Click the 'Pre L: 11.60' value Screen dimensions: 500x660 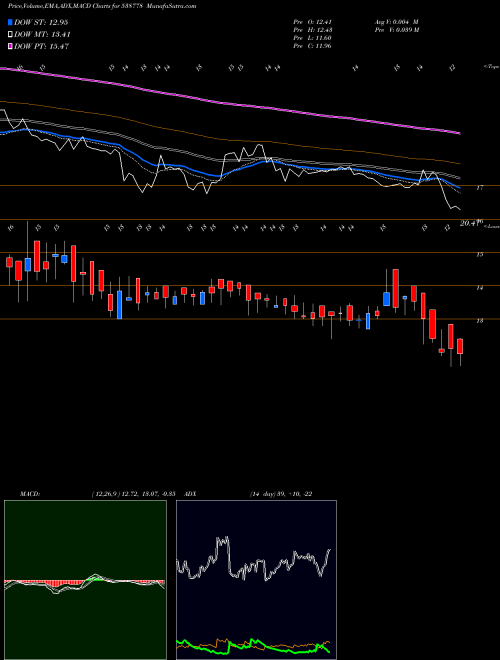(x=313, y=38)
